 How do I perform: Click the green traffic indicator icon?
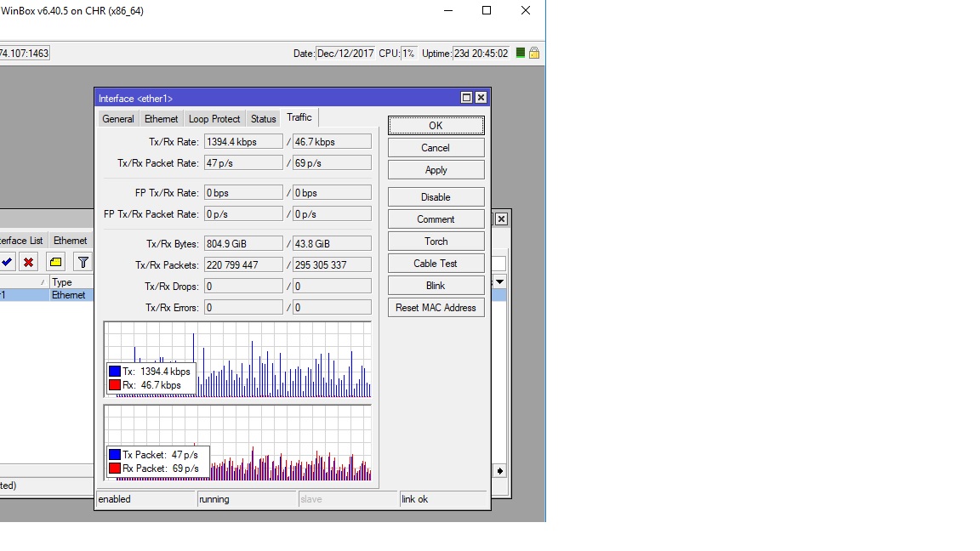pos(521,53)
